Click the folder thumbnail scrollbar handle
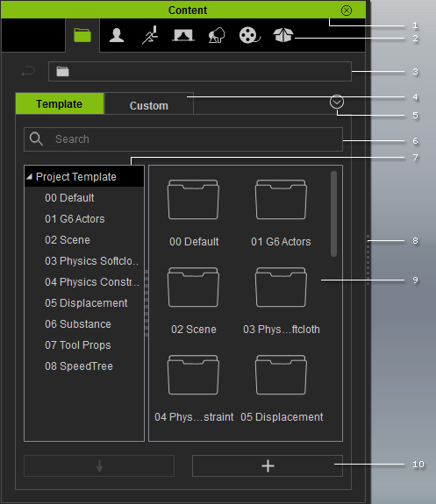Image resolution: width=436 pixels, height=504 pixels. (333, 214)
